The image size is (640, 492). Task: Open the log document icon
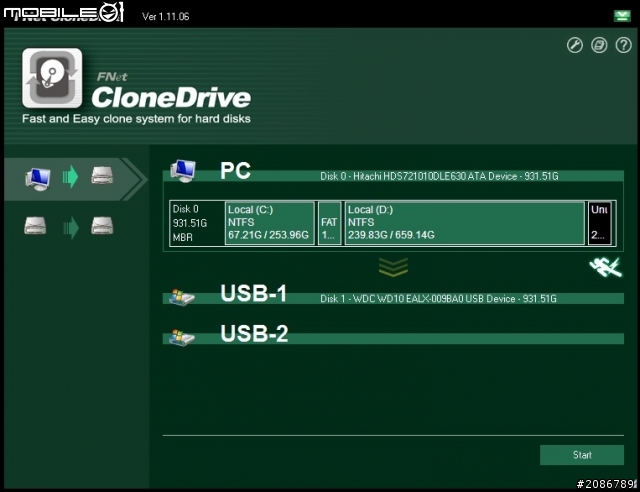click(599, 45)
